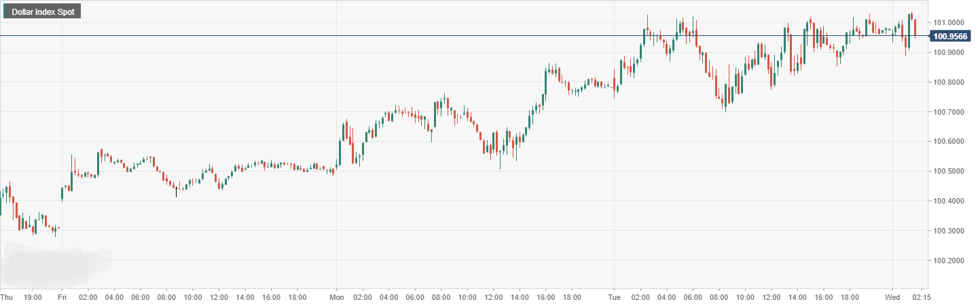Pick the 100.5000 price level label

coord(949,172)
